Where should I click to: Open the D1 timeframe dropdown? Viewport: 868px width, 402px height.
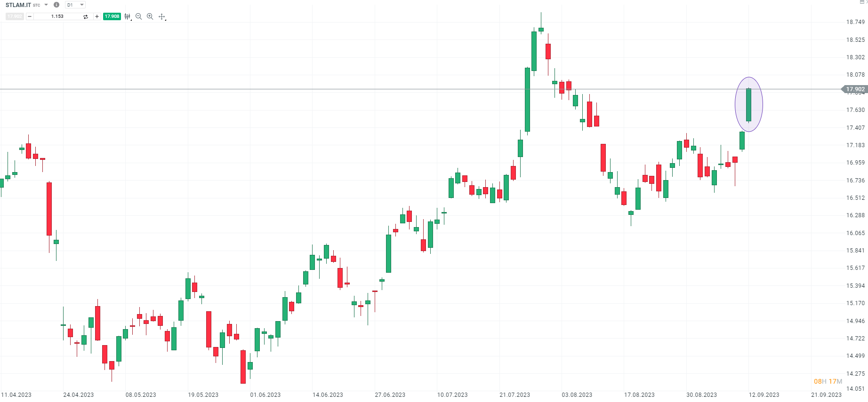[x=75, y=5]
